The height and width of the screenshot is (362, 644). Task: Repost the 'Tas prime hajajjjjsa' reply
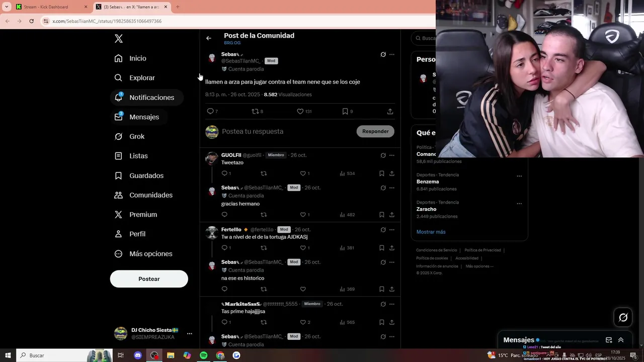pos(264,322)
